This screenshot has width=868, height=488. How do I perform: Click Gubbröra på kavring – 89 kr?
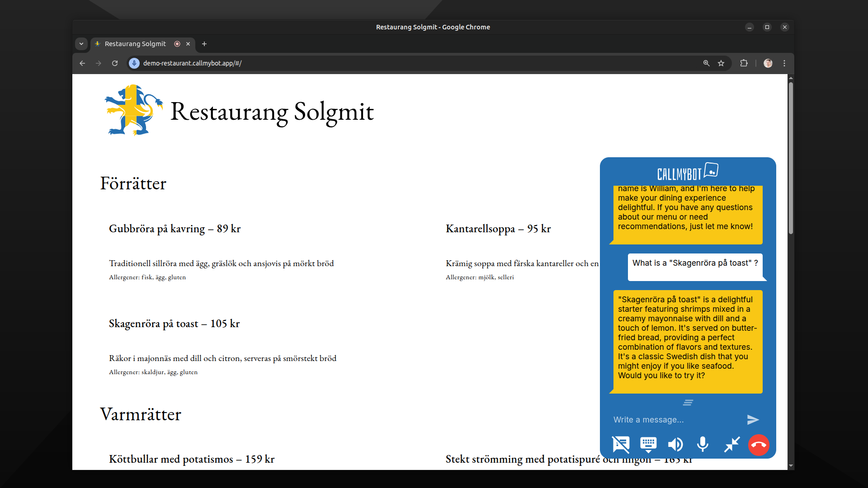click(175, 229)
